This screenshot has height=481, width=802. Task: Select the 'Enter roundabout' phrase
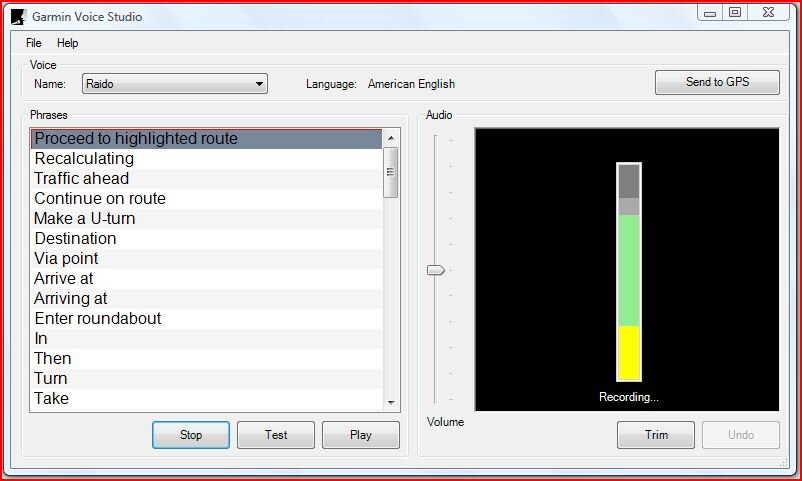click(x=206, y=318)
